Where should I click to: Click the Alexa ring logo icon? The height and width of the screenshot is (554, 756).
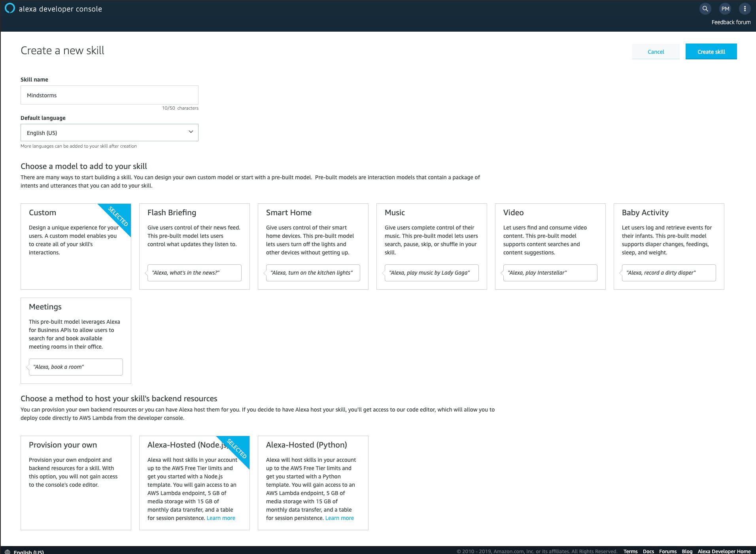pyautogui.click(x=9, y=8)
